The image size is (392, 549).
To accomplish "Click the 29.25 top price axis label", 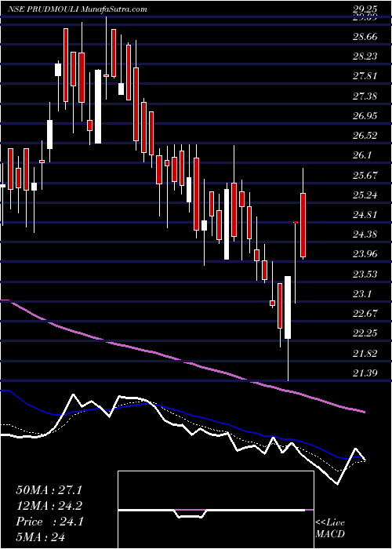I will 365,9.
